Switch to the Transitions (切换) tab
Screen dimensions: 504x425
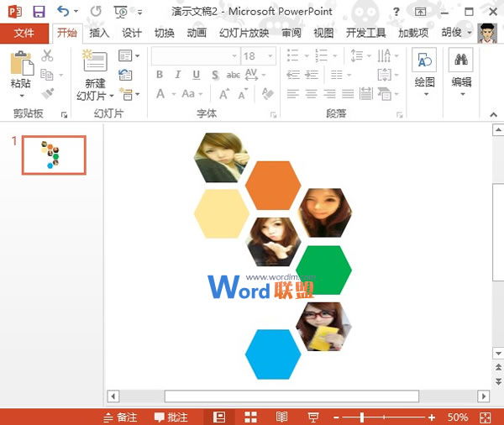click(165, 33)
